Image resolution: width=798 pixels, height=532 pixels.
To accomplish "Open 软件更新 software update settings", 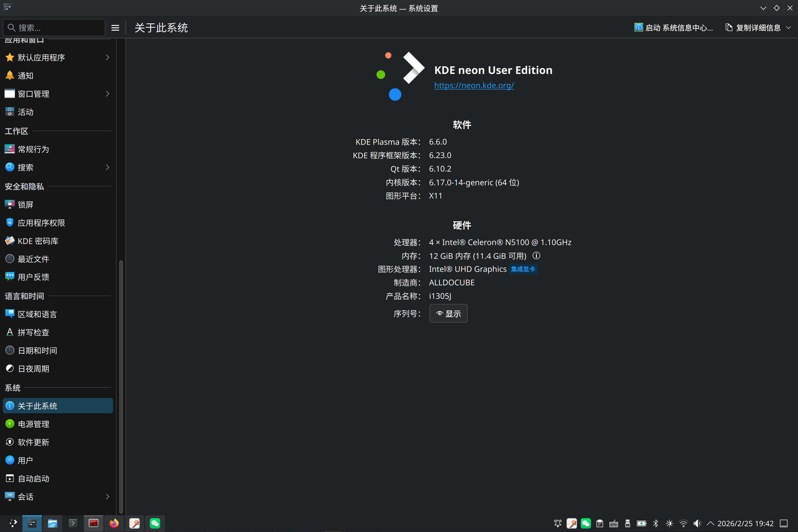I will coord(34,442).
